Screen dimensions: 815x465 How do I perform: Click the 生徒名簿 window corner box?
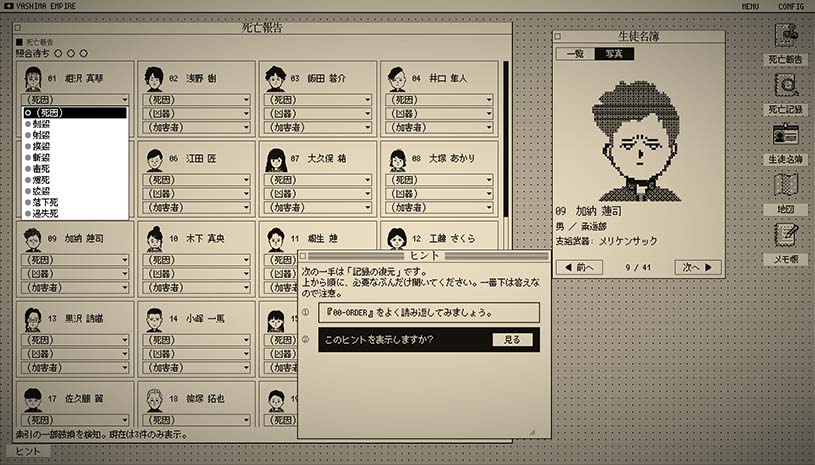(558, 36)
